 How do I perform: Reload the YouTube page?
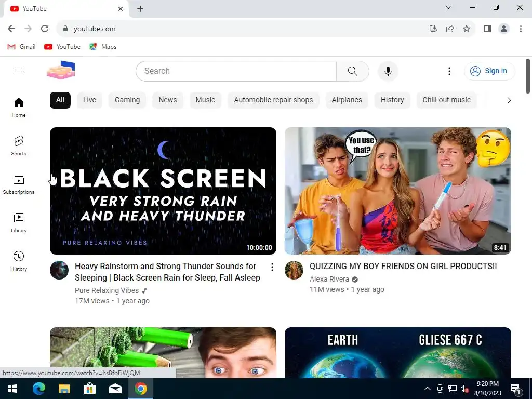pyautogui.click(x=45, y=29)
